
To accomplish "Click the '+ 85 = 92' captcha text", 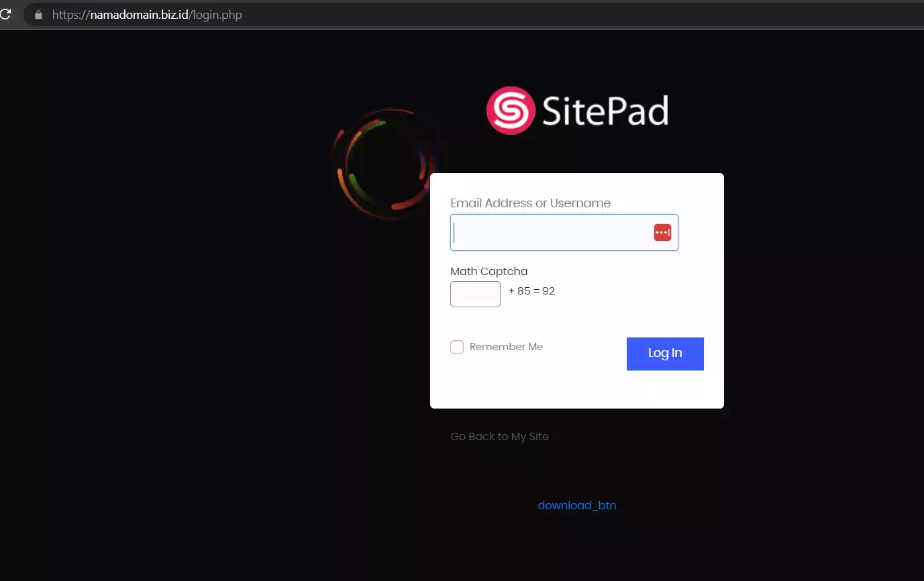I will pyautogui.click(x=531, y=291).
